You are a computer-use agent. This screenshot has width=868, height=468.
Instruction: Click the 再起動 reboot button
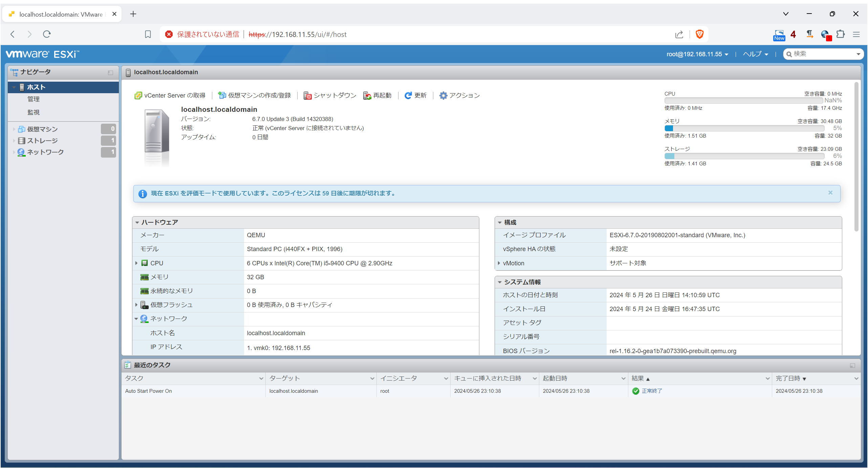[377, 96]
